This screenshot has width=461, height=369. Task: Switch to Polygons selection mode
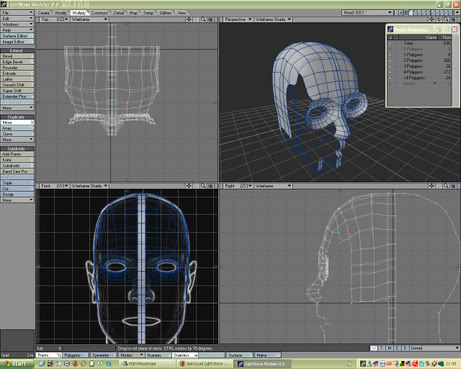76,355
